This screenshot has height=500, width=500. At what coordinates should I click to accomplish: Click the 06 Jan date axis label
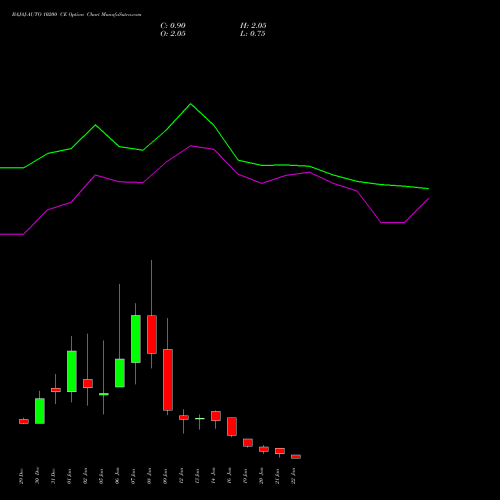(x=118, y=476)
